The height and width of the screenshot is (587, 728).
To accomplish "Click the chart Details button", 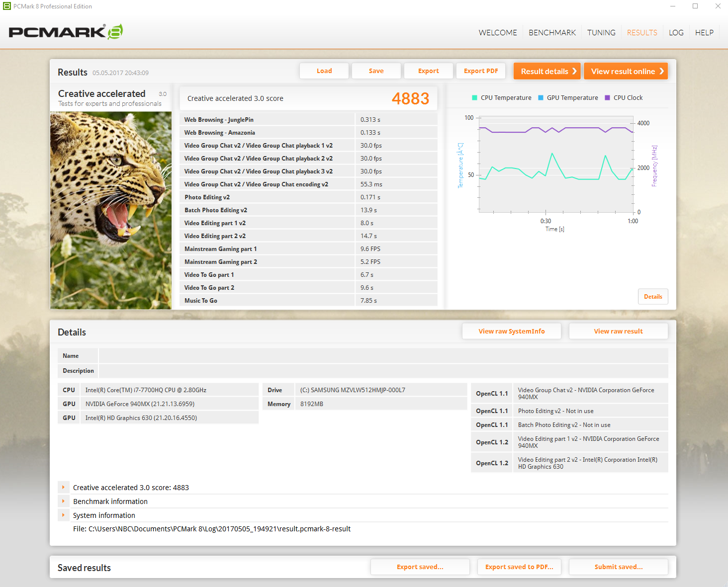I will pyautogui.click(x=653, y=297).
